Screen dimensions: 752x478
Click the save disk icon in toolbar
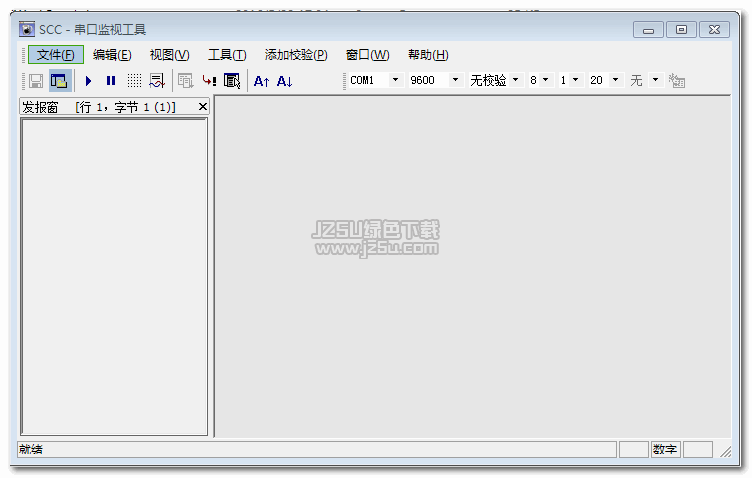(x=35, y=80)
